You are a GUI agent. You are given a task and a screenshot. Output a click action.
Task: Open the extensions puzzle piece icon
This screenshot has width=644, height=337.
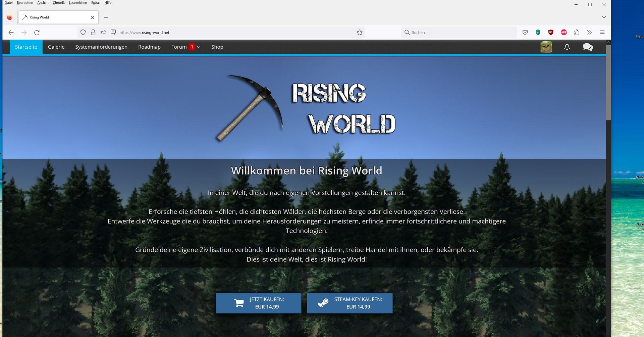pos(577,33)
